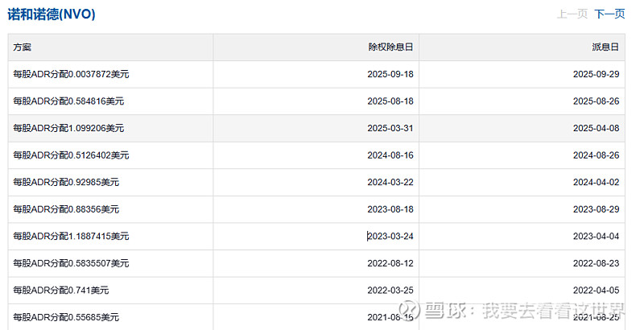Click the 诺和诺德(NVO) title heading

(x=52, y=13)
